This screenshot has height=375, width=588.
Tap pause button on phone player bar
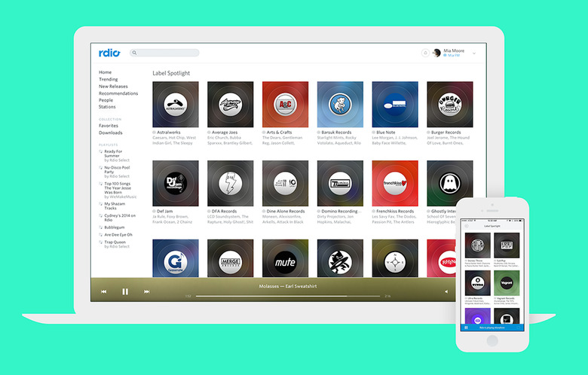pyautogui.click(x=467, y=328)
